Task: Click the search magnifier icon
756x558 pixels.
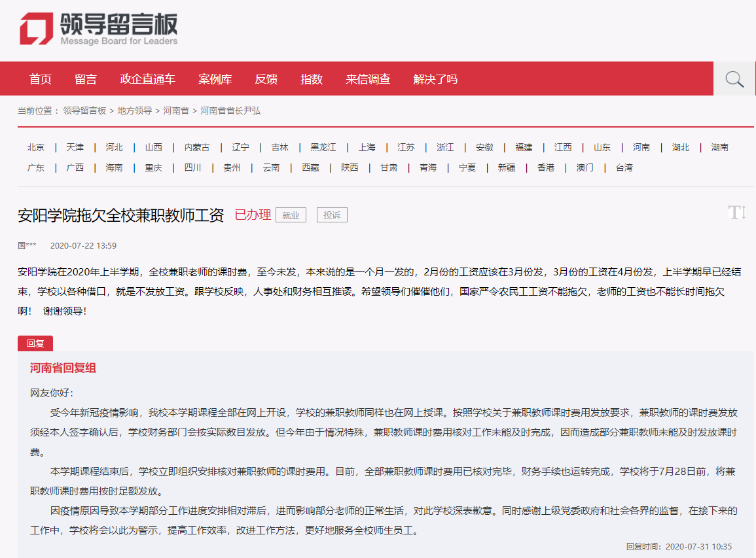Action: click(734, 79)
